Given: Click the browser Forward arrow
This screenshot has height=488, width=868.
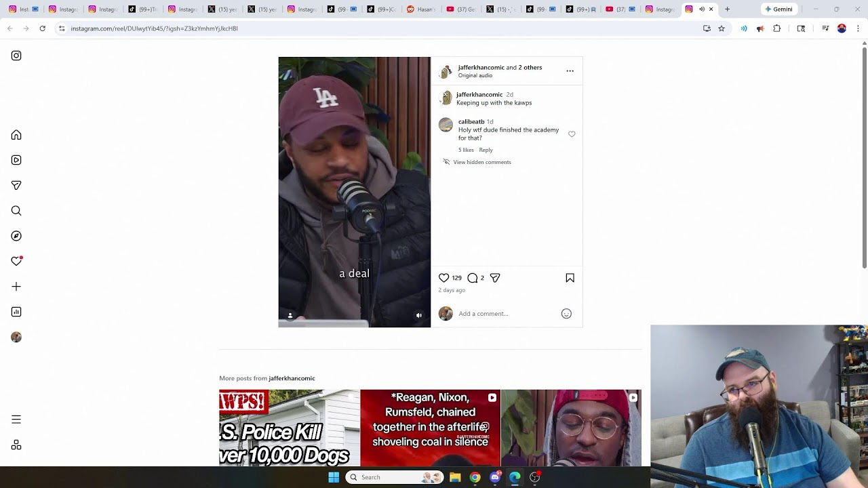Looking at the screenshot, I should pos(26,28).
